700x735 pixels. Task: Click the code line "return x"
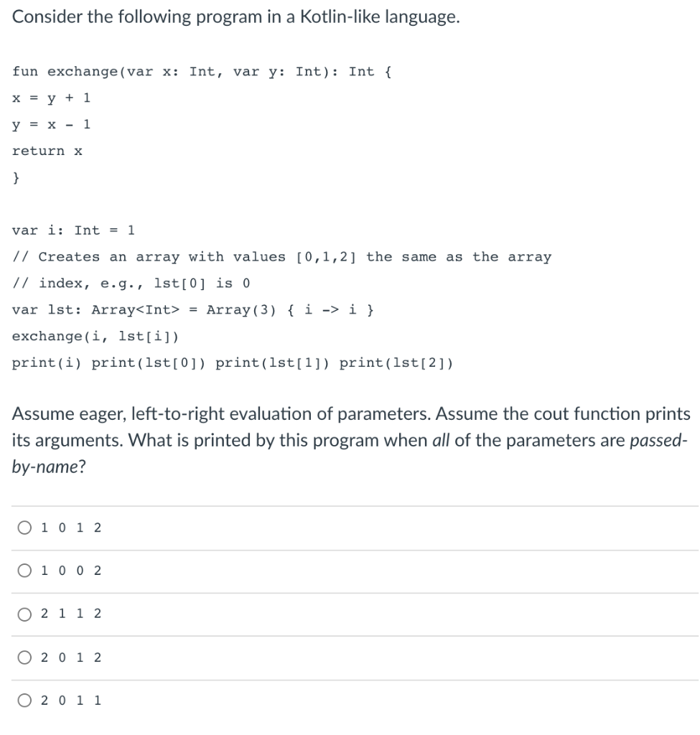coord(48,151)
